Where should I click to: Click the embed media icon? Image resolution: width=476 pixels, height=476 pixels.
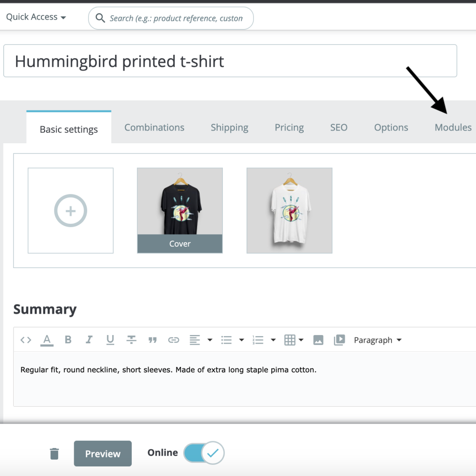(339, 339)
